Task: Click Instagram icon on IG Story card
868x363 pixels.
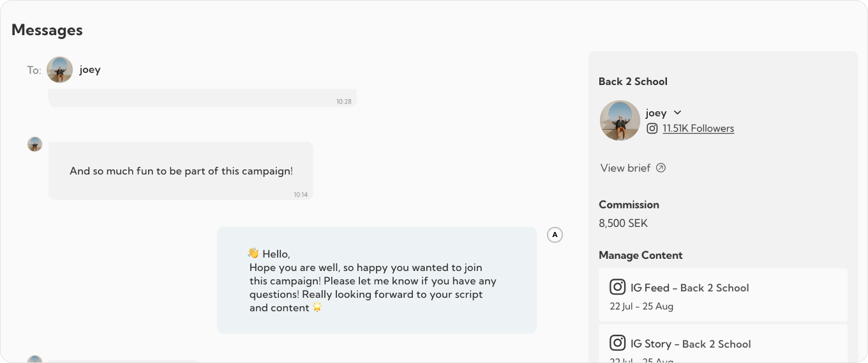Action: click(617, 343)
